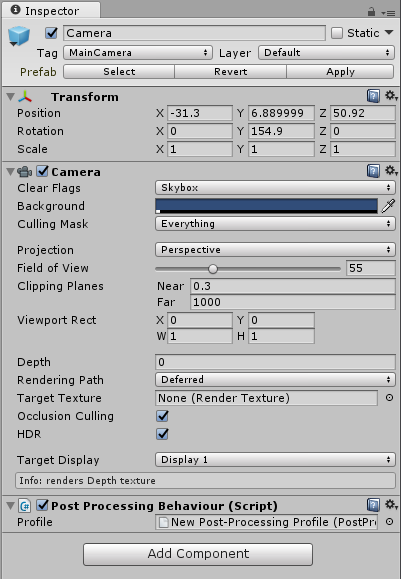Open Post Processing Behaviour gear menu
Screen dimensions: 401x579
[x=391, y=504]
